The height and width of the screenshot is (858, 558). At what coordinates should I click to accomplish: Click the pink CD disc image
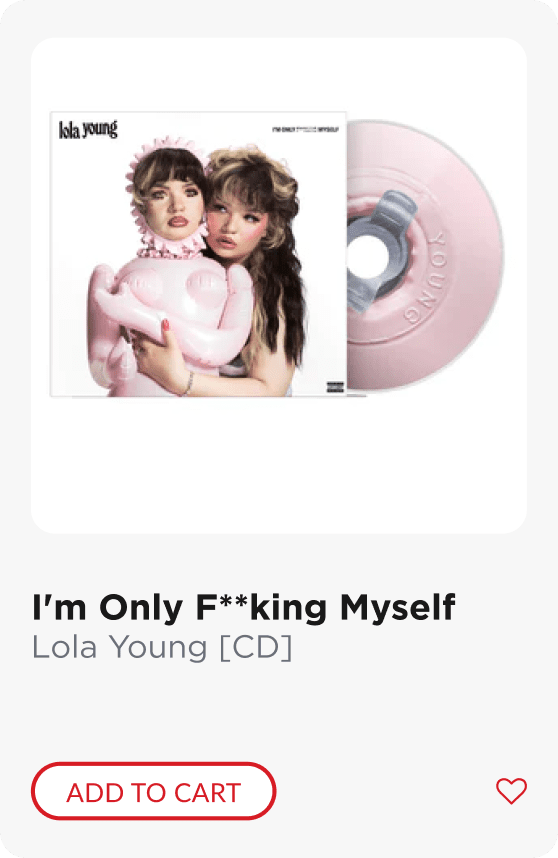(425, 256)
